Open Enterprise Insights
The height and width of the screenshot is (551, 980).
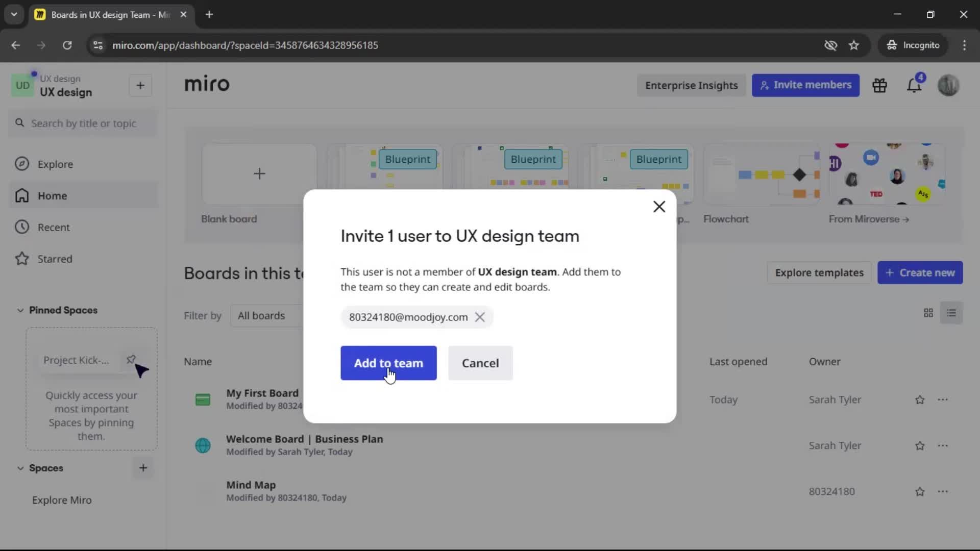tap(691, 85)
